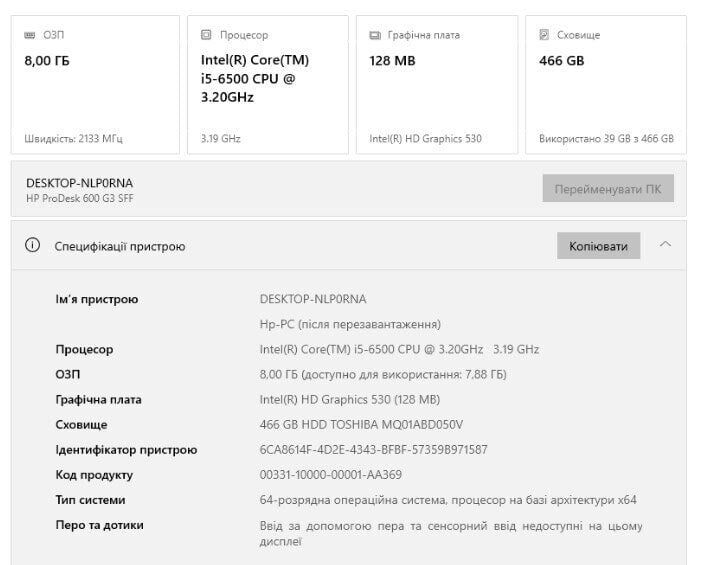Click the Сховище storage icon
This screenshot has height=565, width=702.
coord(544,35)
